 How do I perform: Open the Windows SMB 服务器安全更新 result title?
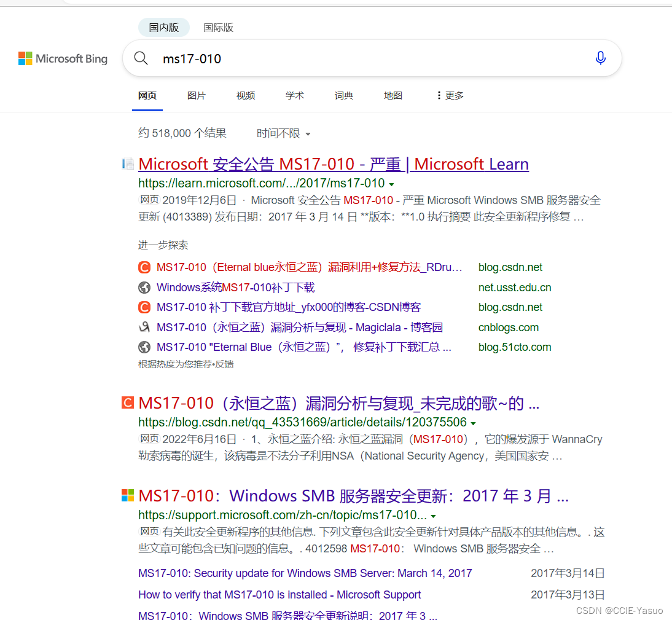pyautogui.click(x=354, y=496)
